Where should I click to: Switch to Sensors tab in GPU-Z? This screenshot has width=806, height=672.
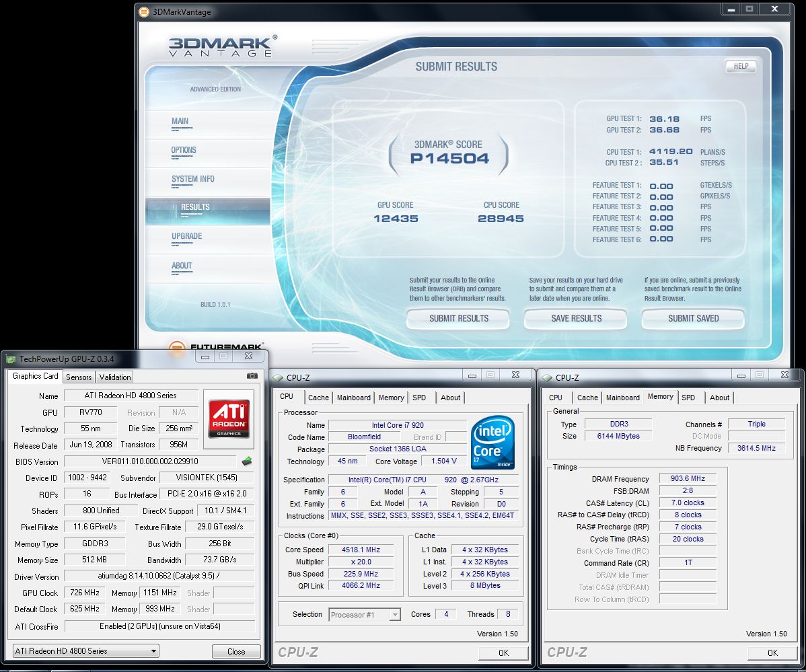click(x=79, y=377)
